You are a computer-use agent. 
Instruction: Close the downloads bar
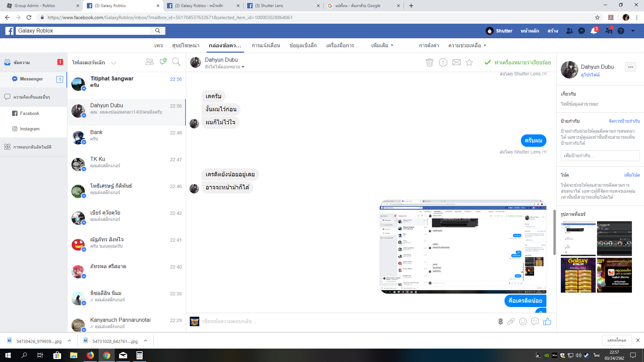click(x=638, y=340)
